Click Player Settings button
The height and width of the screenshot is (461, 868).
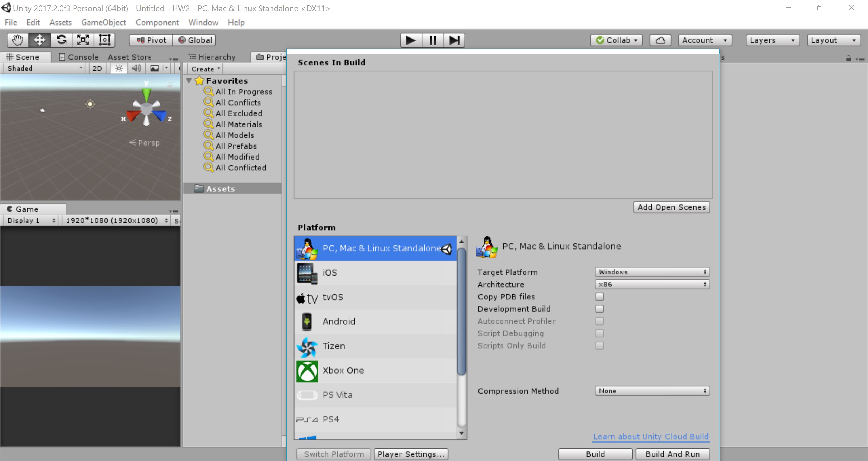(x=411, y=454)
